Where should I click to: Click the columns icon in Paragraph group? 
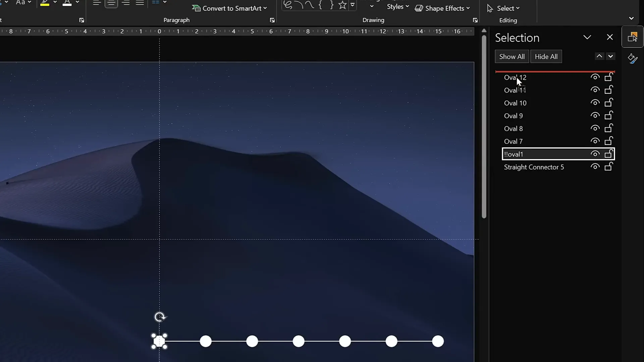tap(155, 2)
